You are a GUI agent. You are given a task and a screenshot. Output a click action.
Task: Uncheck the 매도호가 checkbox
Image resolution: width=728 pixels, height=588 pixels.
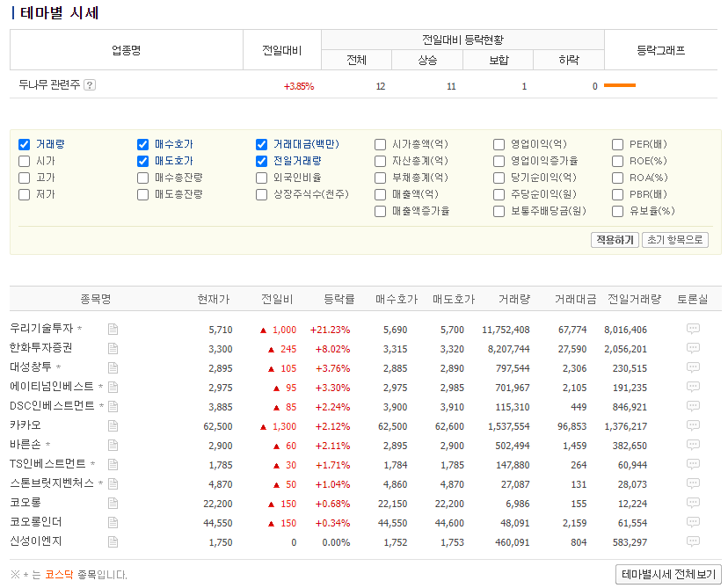(x=143, y=161)
